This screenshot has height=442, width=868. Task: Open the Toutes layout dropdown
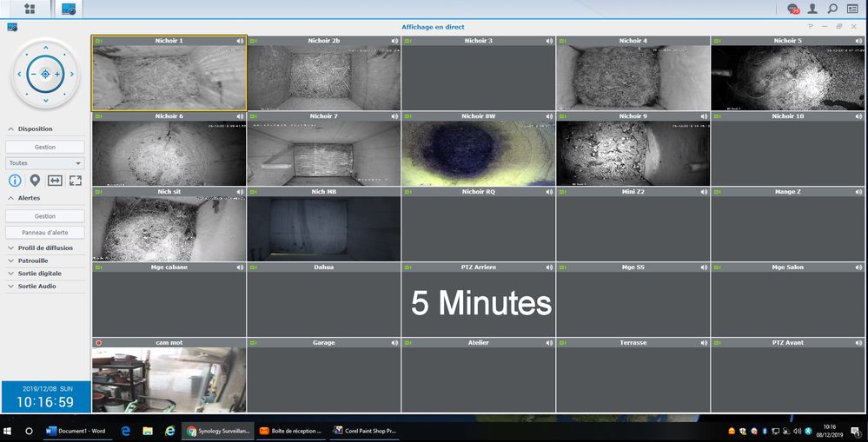pyautogui.click(x=45, y=163)
